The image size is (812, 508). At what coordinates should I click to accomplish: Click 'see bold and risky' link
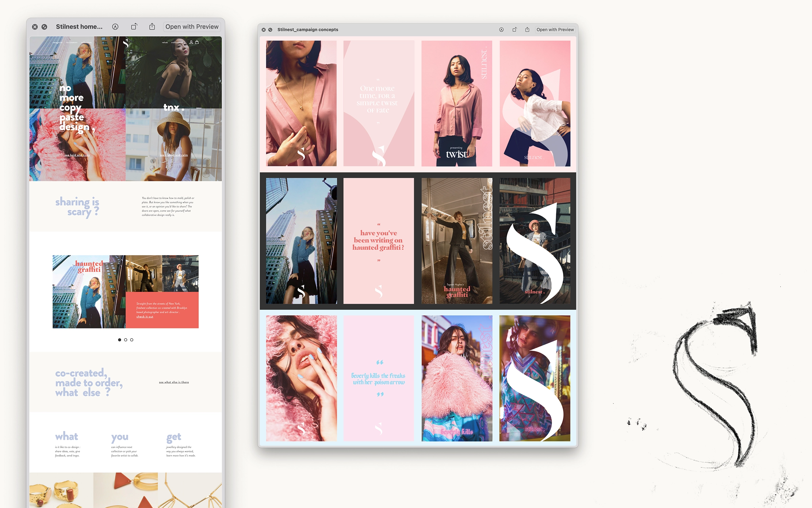tap(77, 155)
